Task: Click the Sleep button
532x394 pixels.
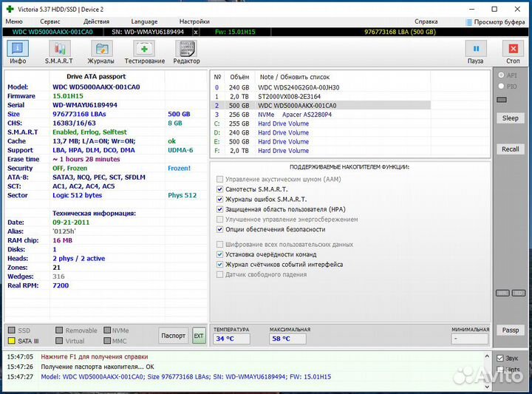Action: coord(511,118)
